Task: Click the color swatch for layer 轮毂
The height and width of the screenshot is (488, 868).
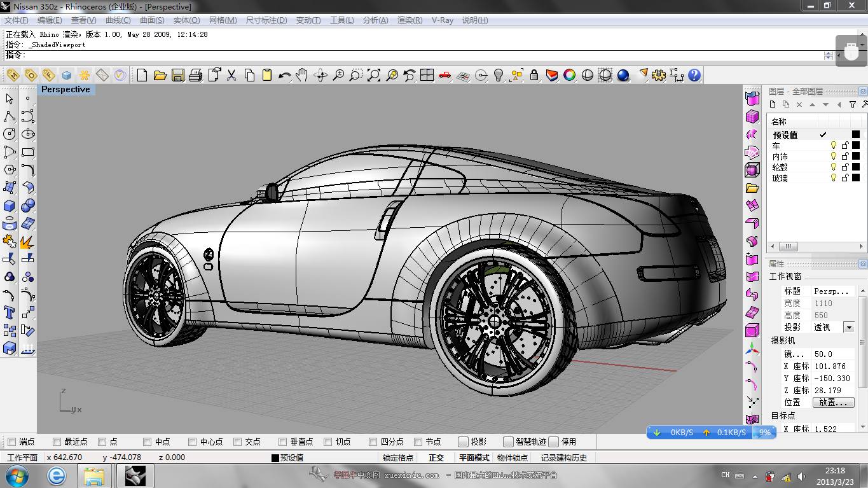Action: point(856,167)
